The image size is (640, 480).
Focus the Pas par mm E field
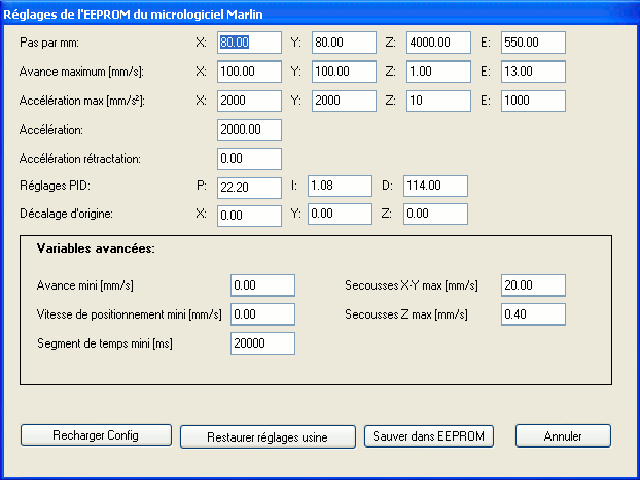click(x=533, y=43)
